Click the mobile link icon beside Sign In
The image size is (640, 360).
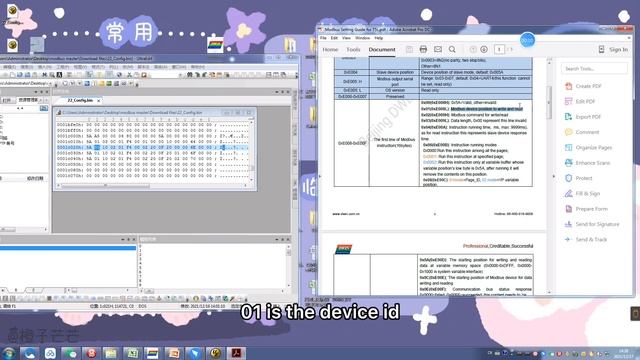click(601, 49)
